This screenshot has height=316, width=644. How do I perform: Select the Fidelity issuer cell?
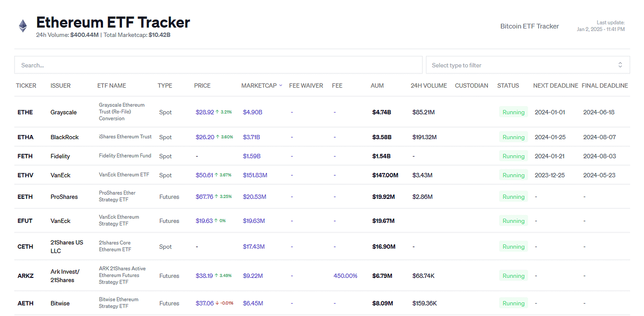coord(60,156)
